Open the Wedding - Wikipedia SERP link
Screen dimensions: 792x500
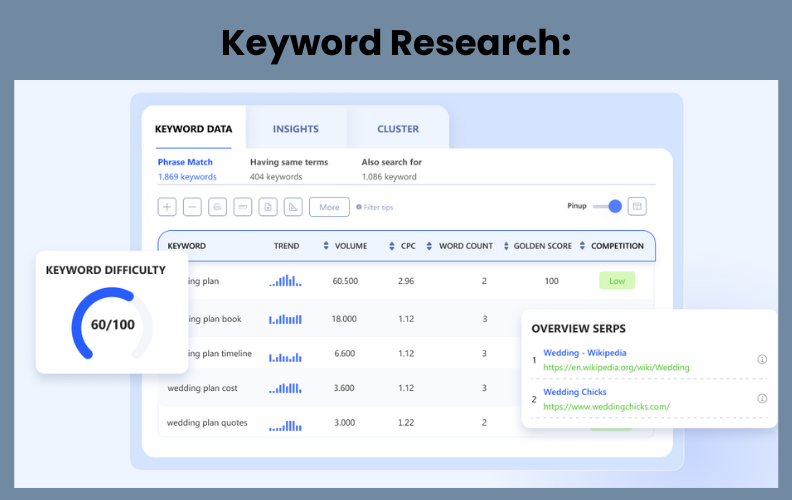pyautogui.click(x=584, y=354)
